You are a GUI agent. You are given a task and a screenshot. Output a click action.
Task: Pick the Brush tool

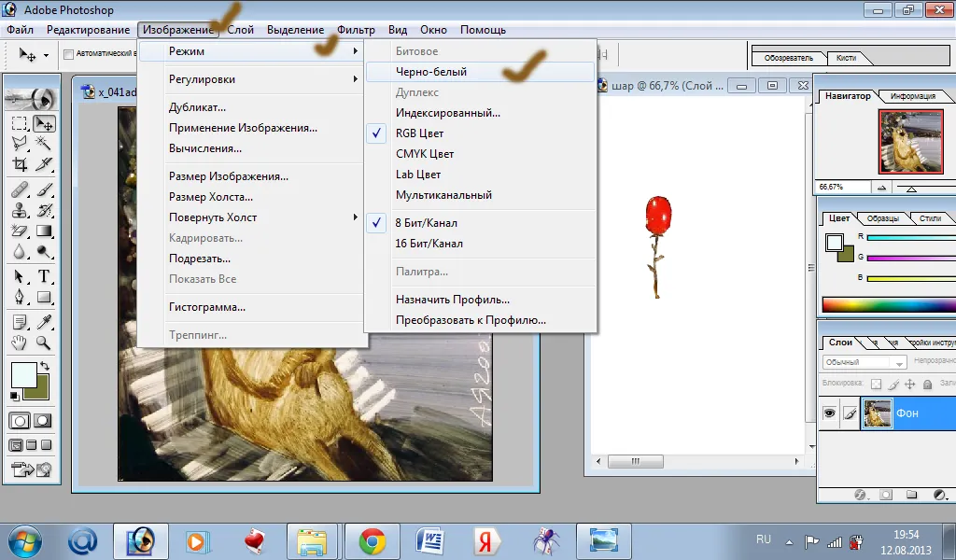(x=44, y=189)
